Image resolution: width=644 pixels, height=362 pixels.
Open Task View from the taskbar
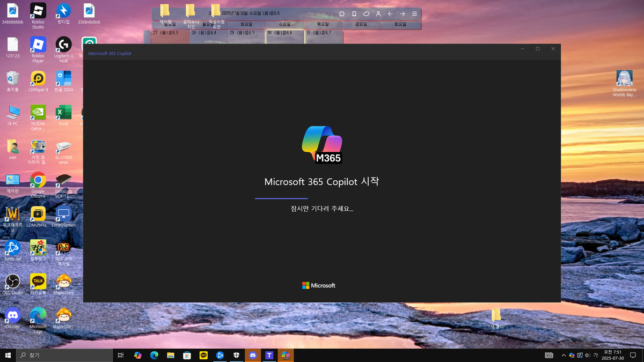(x=121, y=355)
